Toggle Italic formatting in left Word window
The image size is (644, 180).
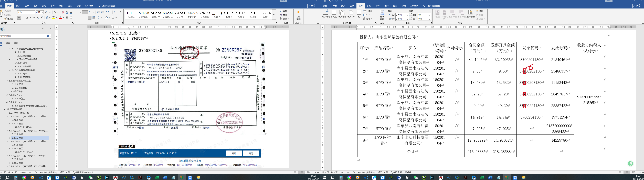tap(23, 17)
